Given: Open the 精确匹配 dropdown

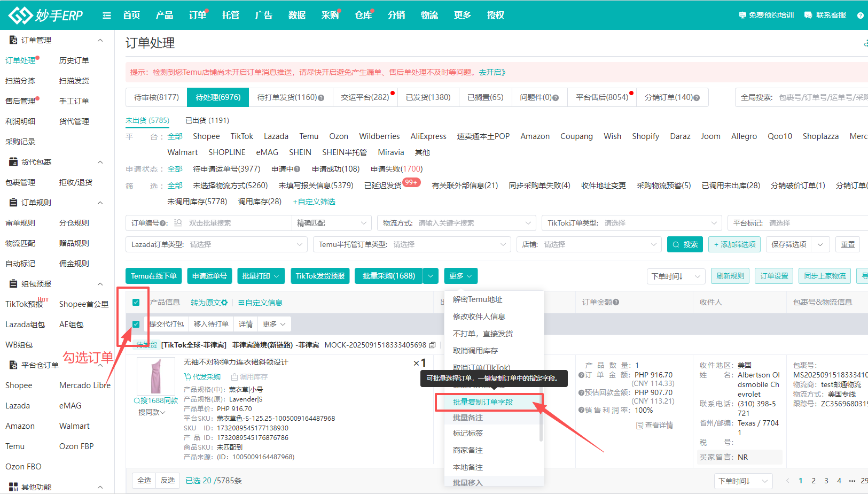Looking at the screenshot, I should [331, 223].
